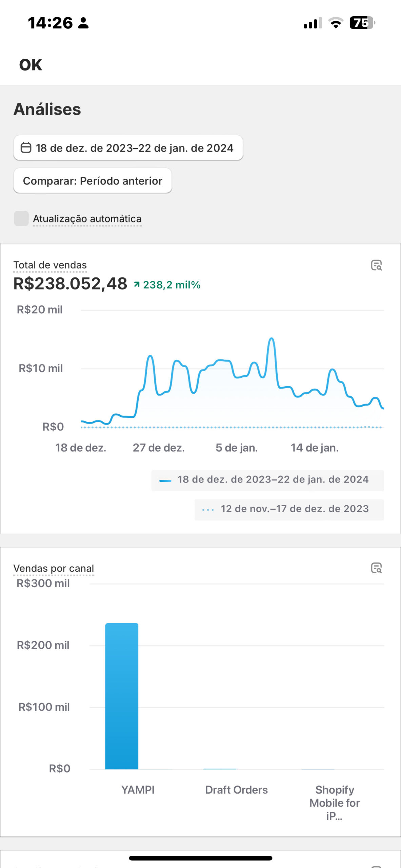Toggle the current period legend series

tap(267, 480)
